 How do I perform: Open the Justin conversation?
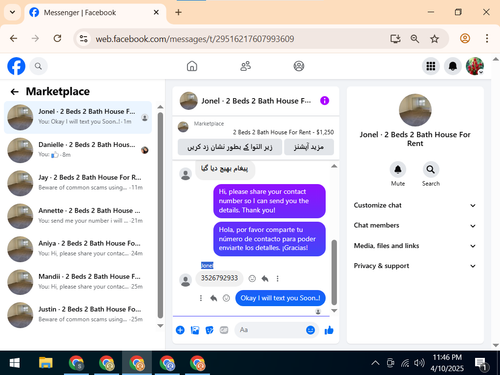pyautogui.click(x=78, y=315)
